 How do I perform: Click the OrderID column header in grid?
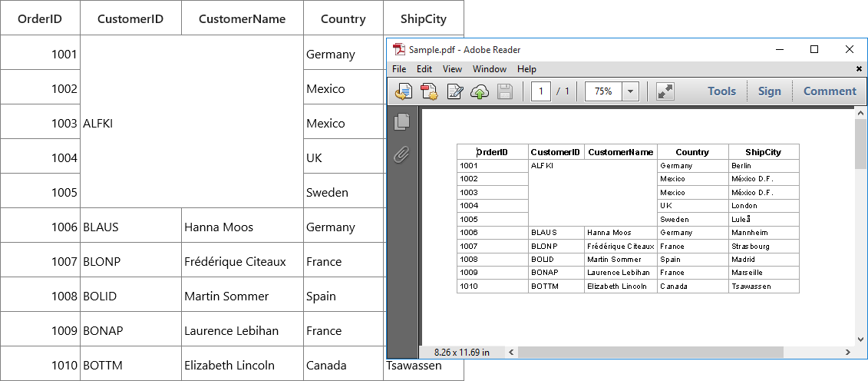tap(40, 18)
